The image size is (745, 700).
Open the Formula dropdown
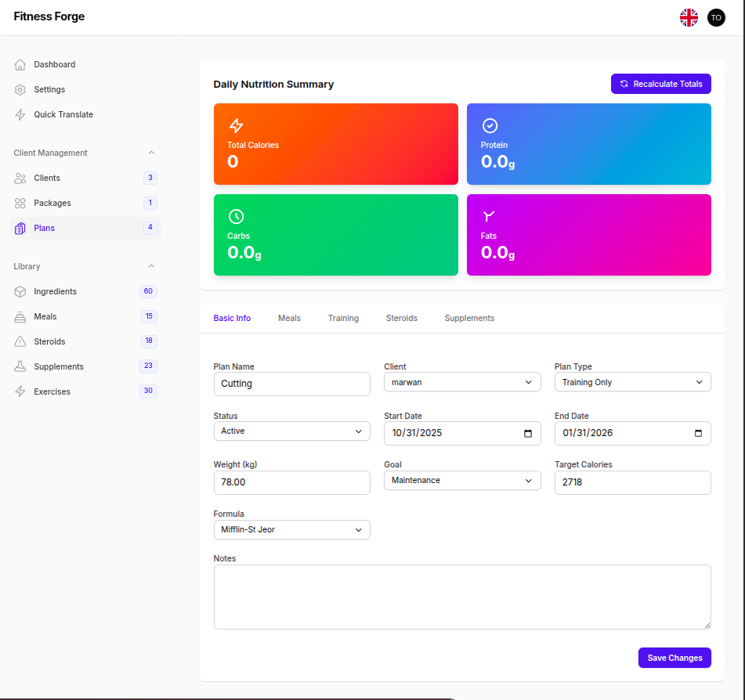click(x=291, y=529)
